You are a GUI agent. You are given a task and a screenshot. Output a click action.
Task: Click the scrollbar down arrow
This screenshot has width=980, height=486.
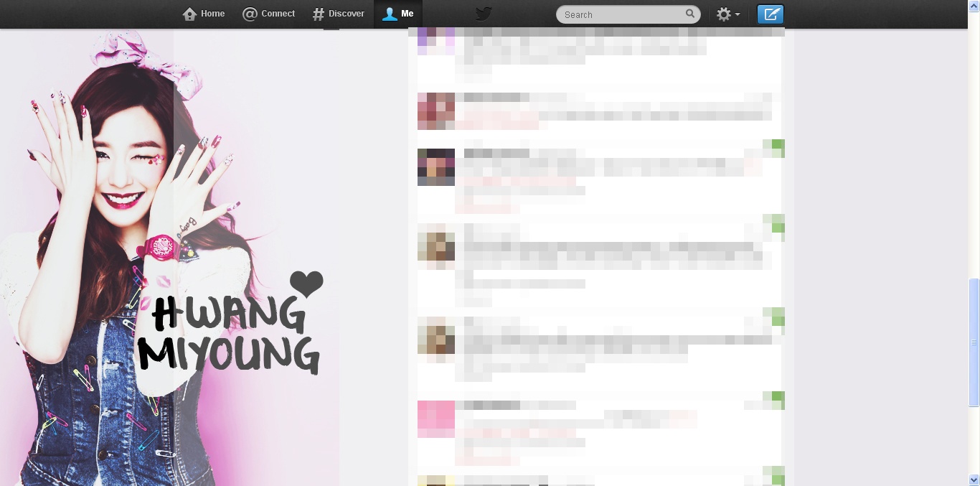pyautogui.click(x=974, y=480)
